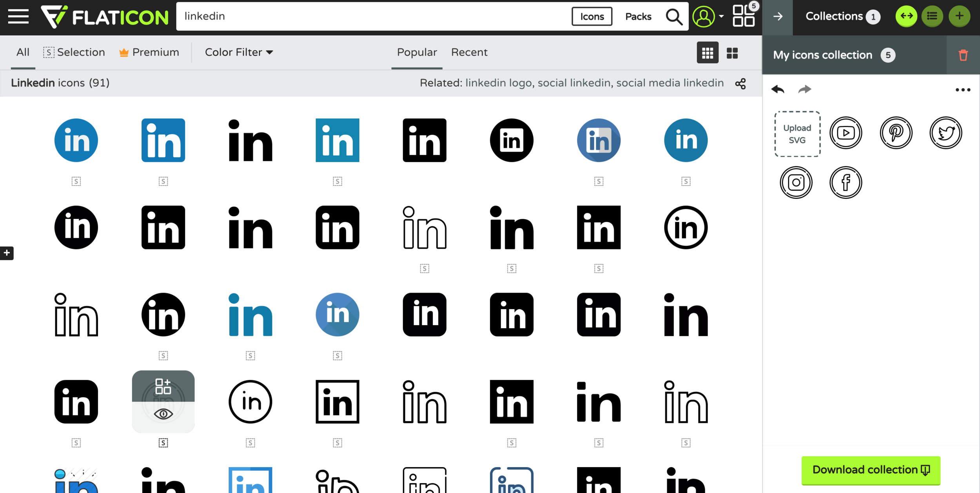Add hovered icon to collection

tap(163, 386)
